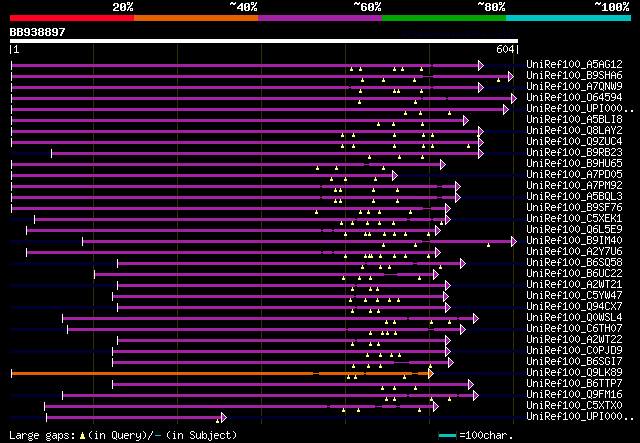Click the red 20% identity legend segment

(72, 18)
